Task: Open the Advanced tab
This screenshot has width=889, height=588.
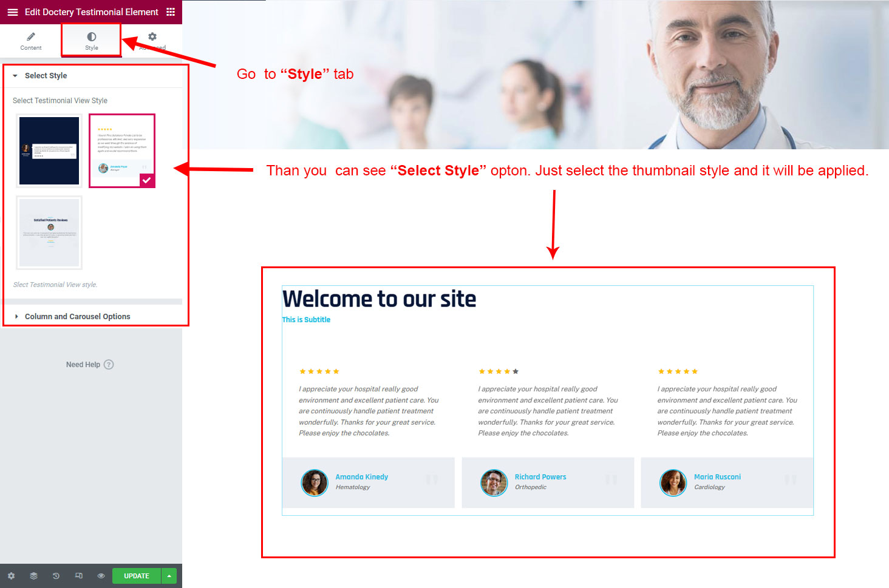Action: coord(152,41)
